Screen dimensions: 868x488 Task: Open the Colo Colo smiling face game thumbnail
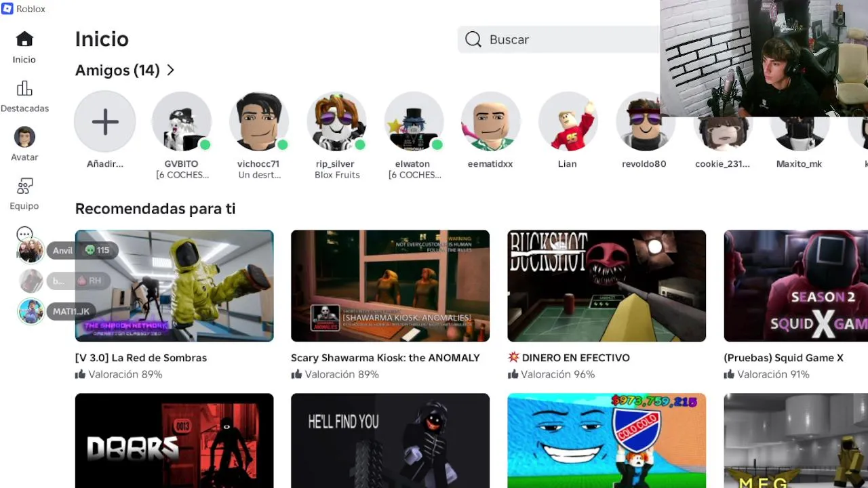tap(606, 441)
